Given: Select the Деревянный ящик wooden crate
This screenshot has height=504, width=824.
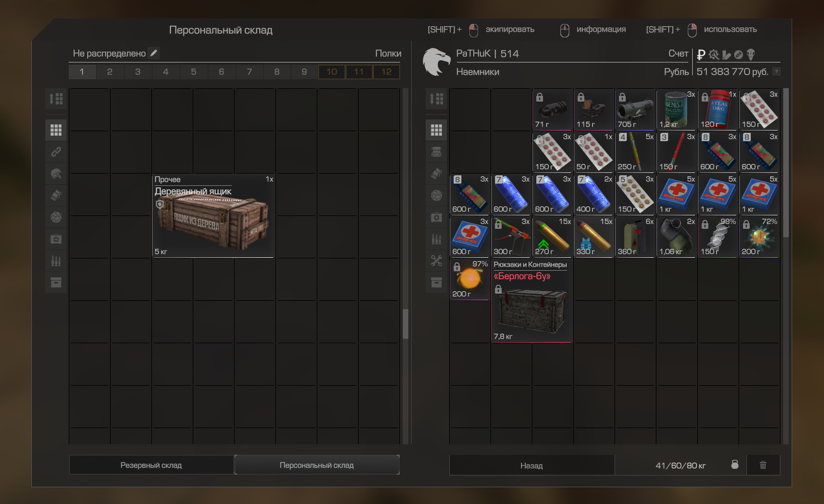Looking at the screenshot, I should (213, 215).
